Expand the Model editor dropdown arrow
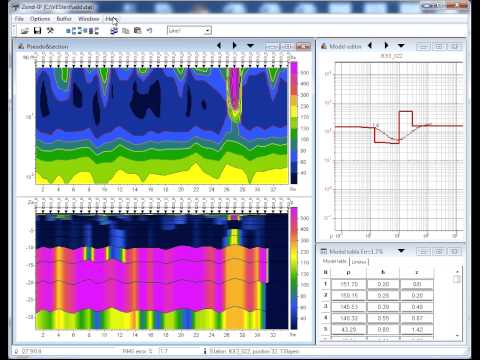This screenshot has height=360, width=480. [401, 46]
